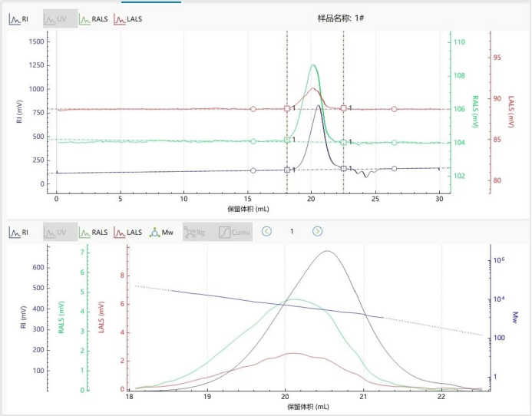Click the Cumu cumulative distribution icon

(x=234, y=231)
